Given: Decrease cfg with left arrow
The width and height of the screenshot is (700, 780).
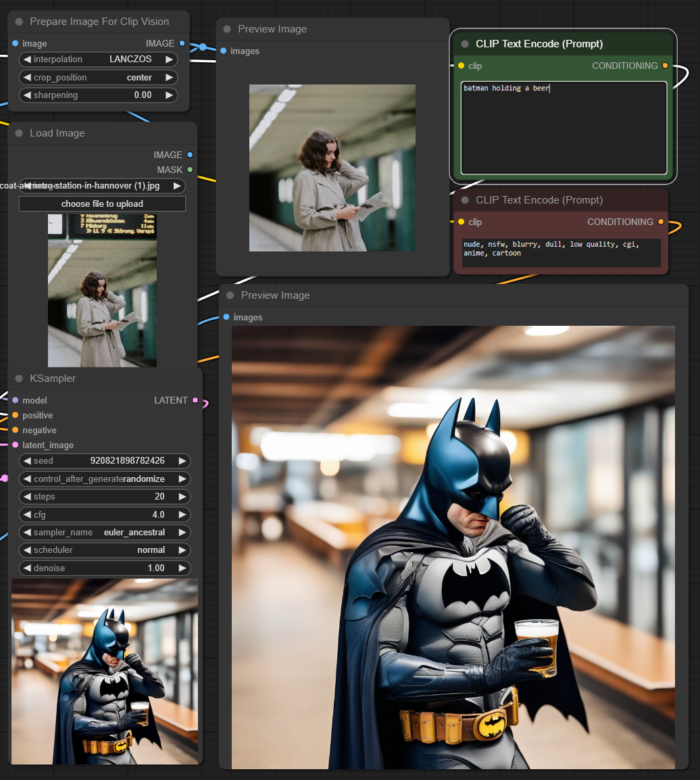Looking at the screenshot, I should click(27, 514).
